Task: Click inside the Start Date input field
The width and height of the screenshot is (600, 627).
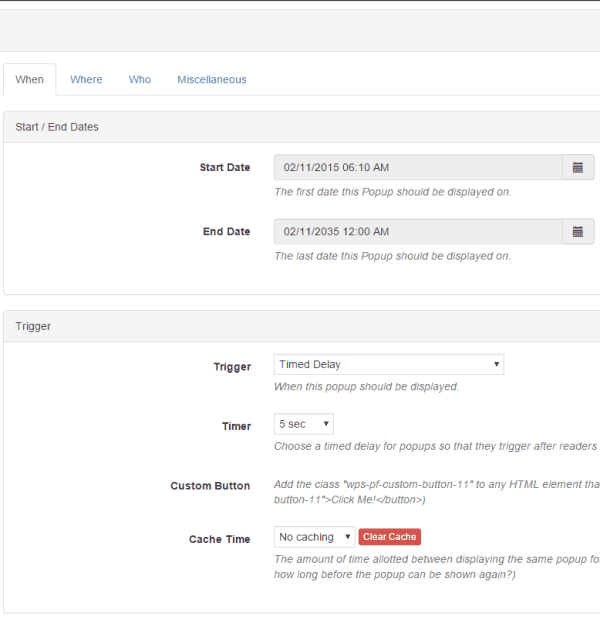Action: coord(418,167)
